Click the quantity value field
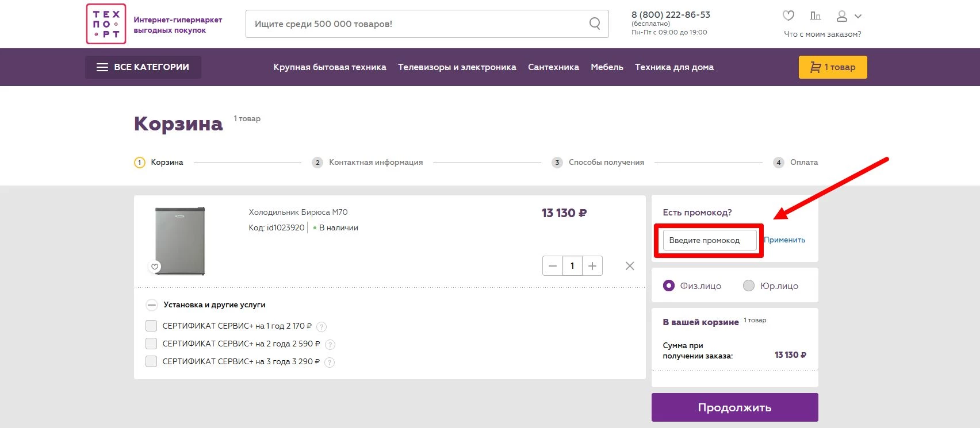Viewport: 980px width, 428px height. click(572, 266)
